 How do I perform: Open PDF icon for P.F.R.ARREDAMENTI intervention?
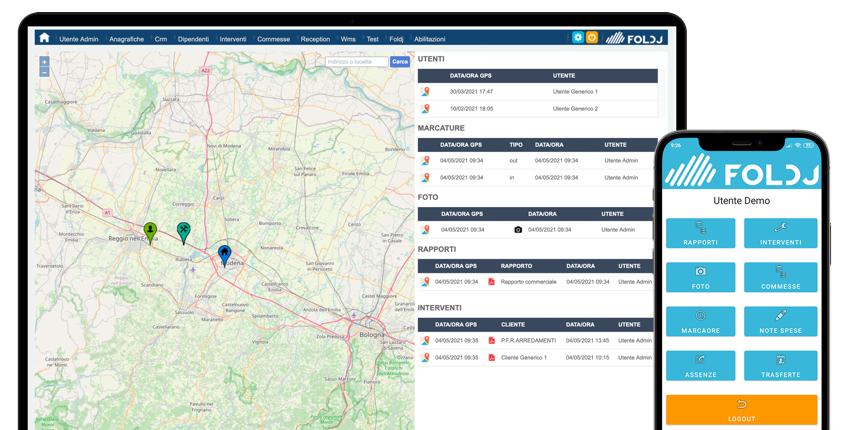[491, 341]
